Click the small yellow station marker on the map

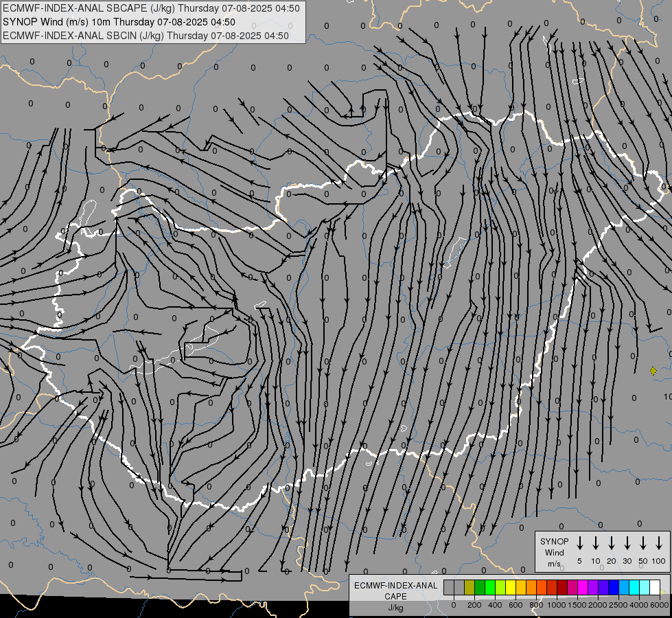point(653,371)
